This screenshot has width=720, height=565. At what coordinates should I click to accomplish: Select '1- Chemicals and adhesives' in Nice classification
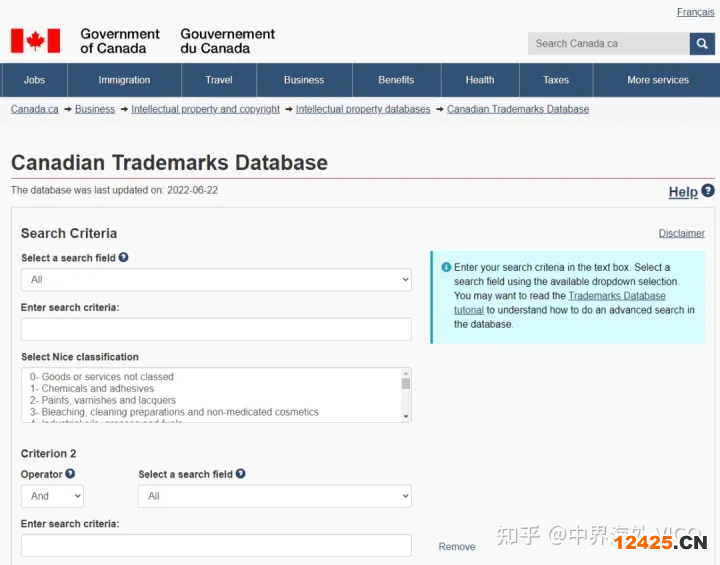point(92,389)
